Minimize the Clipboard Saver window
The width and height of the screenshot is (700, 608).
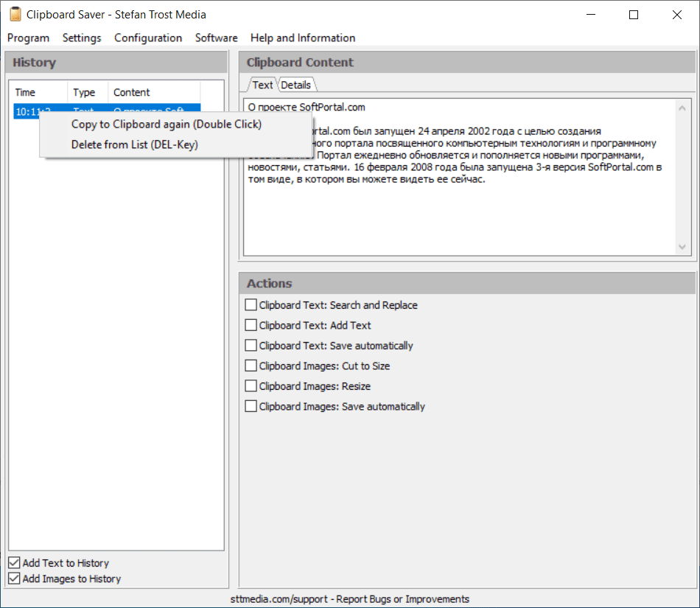pyautogui.click(x=591, y=15)
